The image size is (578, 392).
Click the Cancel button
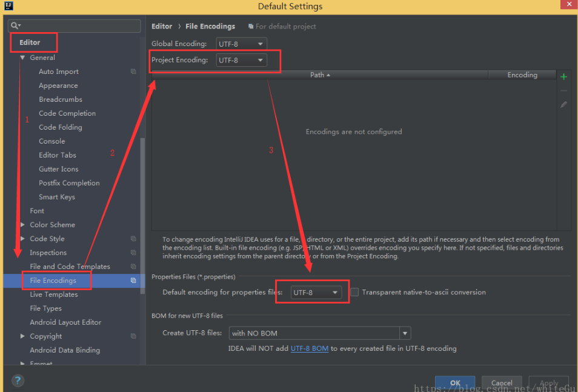502,383
